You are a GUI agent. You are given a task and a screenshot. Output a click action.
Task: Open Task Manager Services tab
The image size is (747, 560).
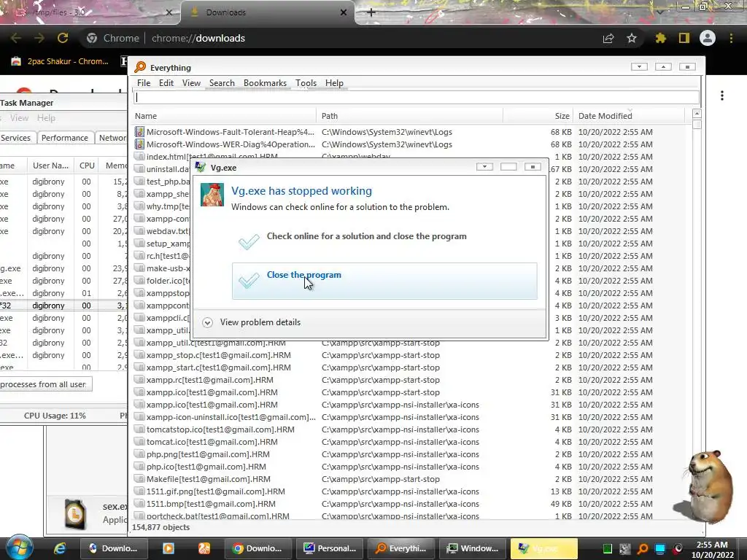point(17,138)
